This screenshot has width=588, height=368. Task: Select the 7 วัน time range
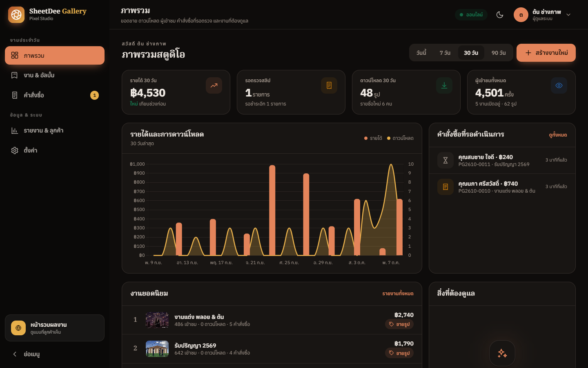[x=445, y=53]
